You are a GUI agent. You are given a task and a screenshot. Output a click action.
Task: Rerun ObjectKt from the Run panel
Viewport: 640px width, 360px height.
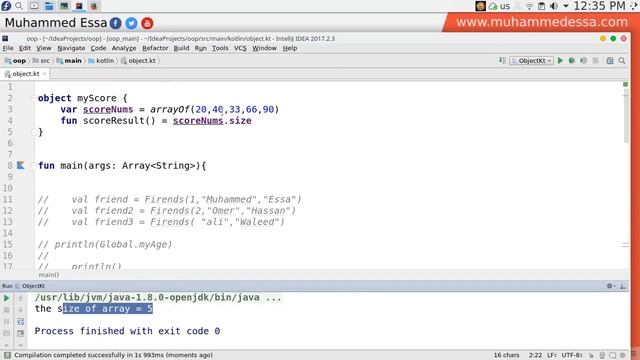point(7,298)
